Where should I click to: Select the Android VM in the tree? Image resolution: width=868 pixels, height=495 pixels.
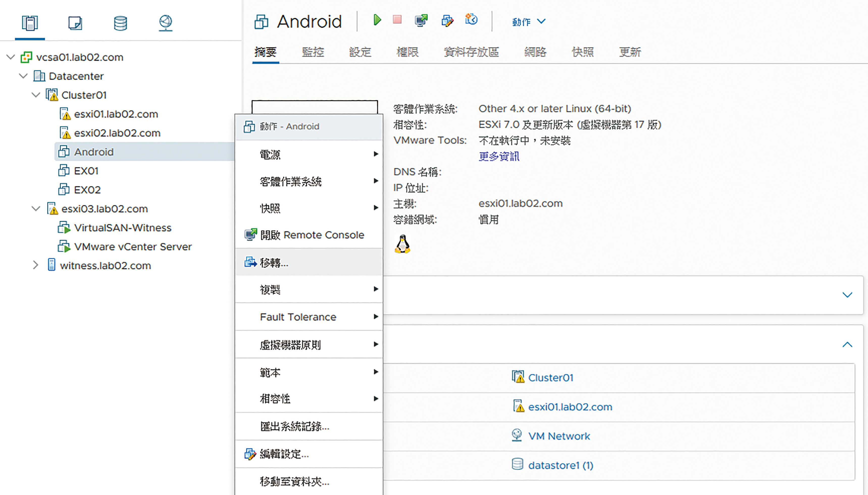94,152
